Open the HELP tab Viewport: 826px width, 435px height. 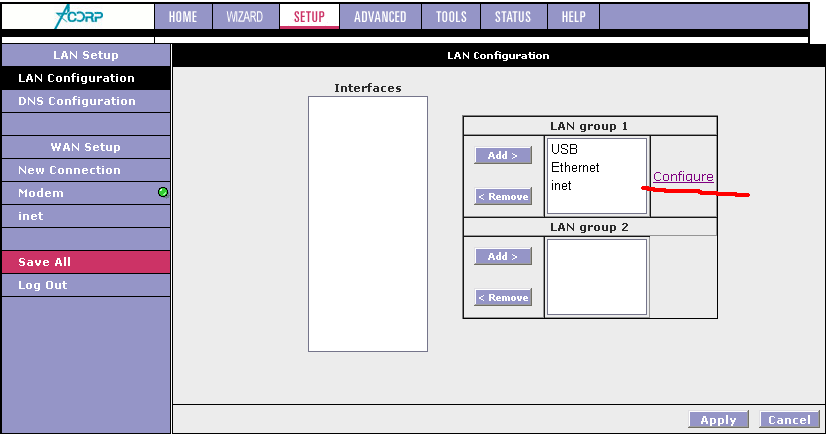(x=573, y=16)
